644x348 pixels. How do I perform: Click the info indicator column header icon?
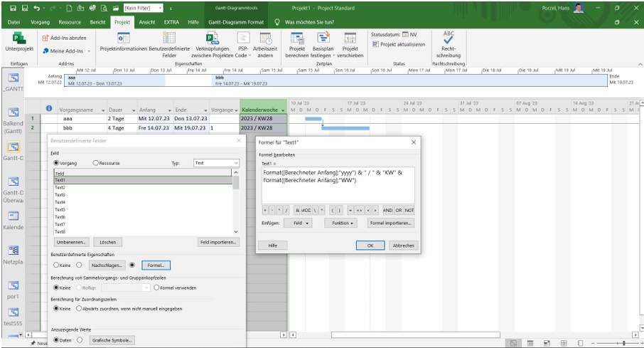coord(49,109)
